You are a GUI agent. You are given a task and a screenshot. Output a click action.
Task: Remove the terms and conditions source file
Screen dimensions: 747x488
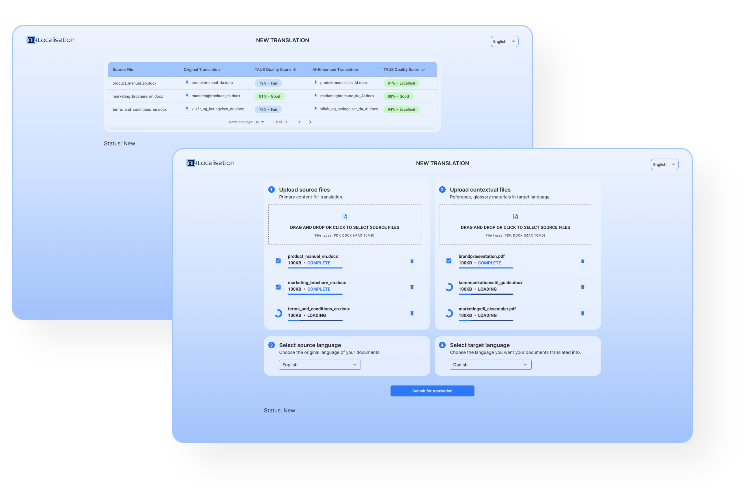pos(412,313)
